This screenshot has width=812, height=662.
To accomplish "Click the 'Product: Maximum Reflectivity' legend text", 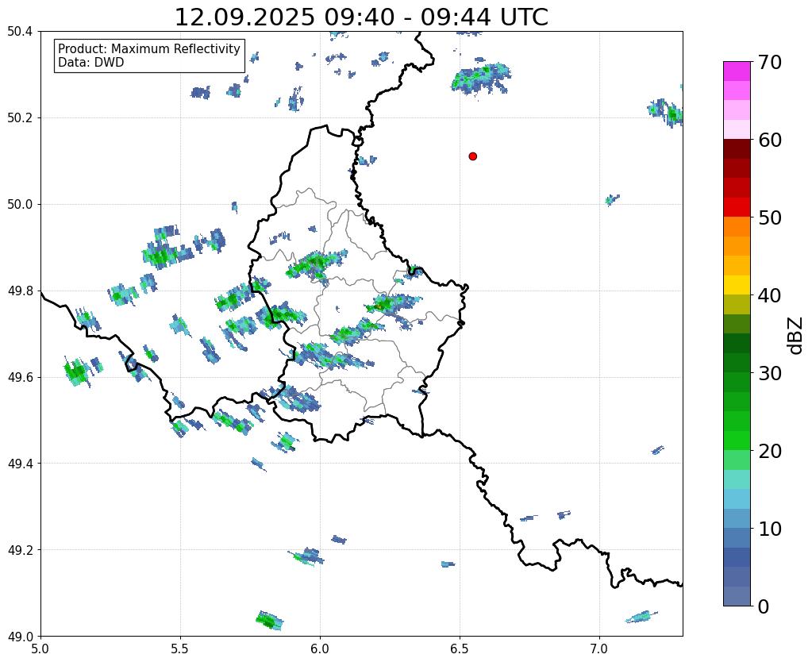I will [149, 48].
